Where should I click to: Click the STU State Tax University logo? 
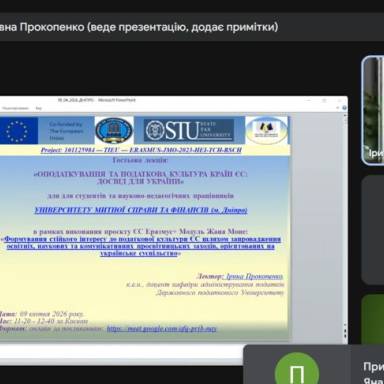[x=189, y=130]
